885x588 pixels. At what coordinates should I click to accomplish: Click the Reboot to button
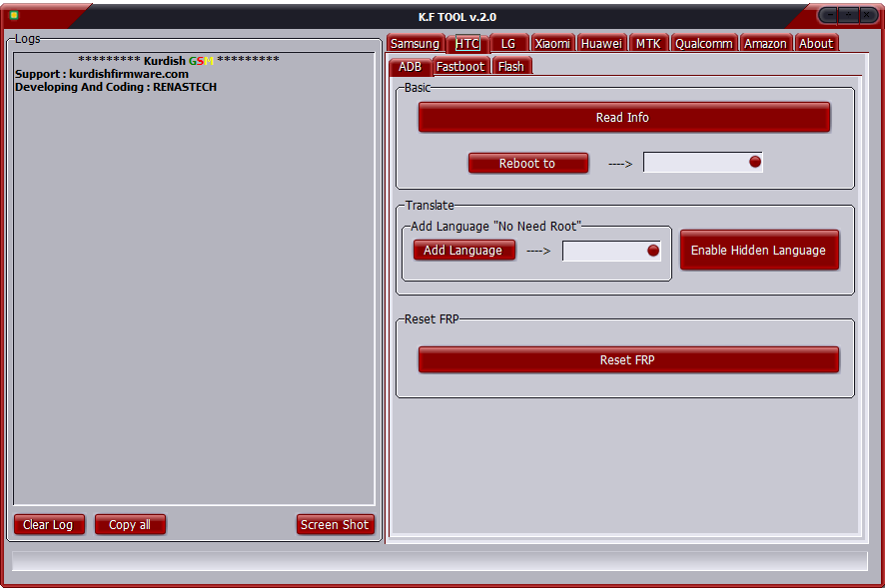(x=527, y=163)
